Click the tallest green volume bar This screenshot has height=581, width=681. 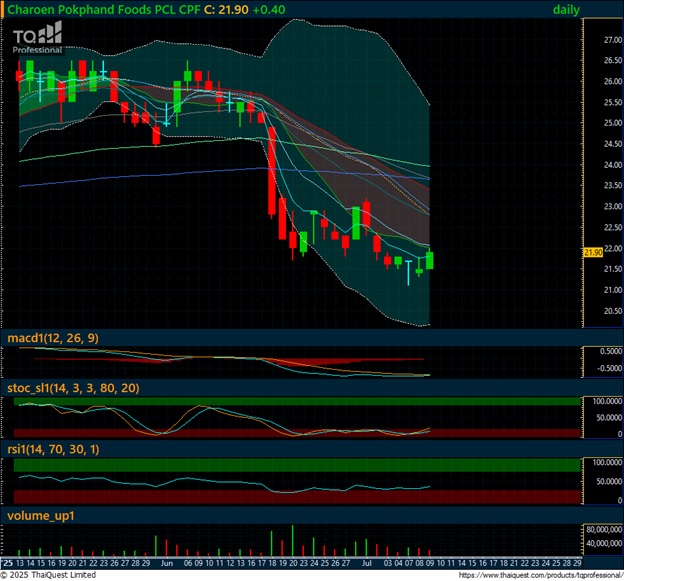point(292,541)
